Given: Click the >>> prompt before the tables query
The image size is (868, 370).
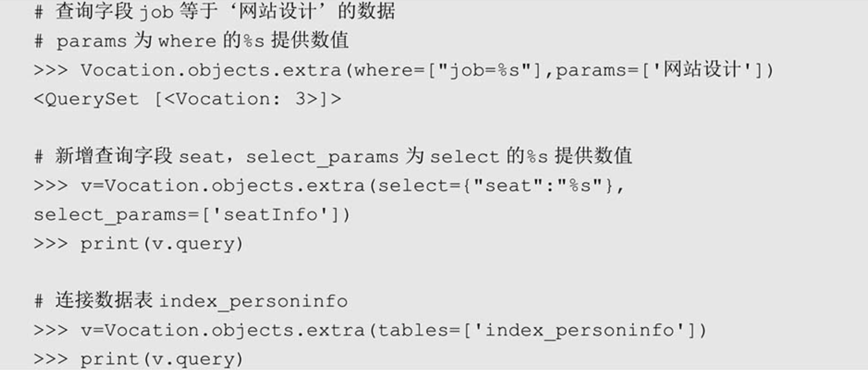Looking at the screenshot, I should pos(51,331).
